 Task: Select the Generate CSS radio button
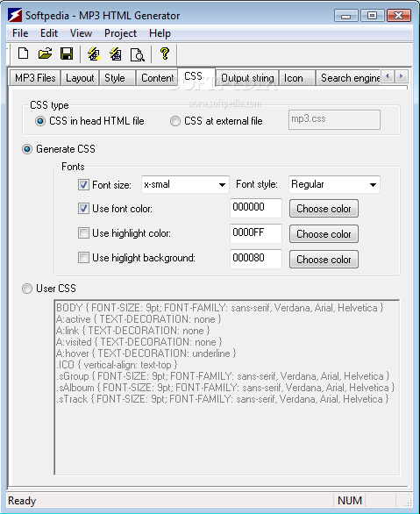(x=59, y=149)
